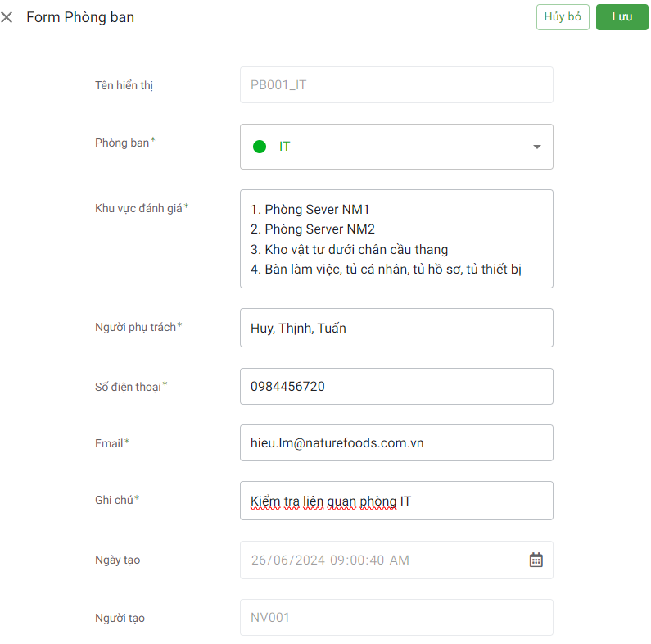This screenshot has width=651, height=644.
Task: Focus the Khu vực đánh giá text area
Action: [396, 238]
